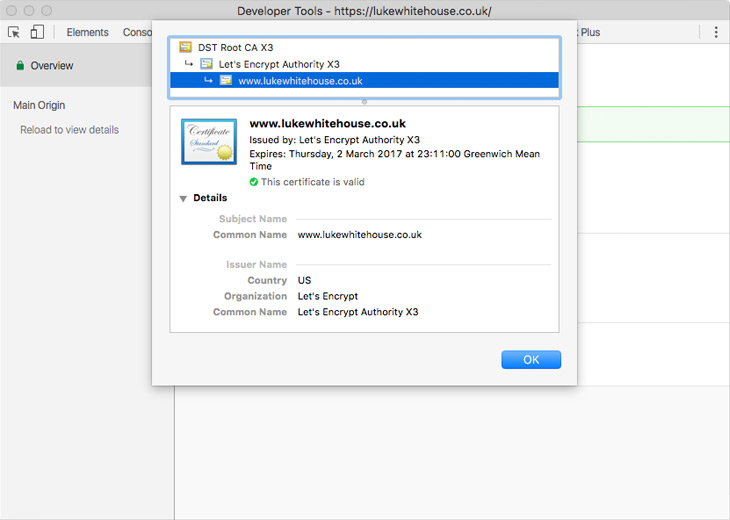
Task: Click Organization value Let's Encrypt
Action: click(328, 296)
